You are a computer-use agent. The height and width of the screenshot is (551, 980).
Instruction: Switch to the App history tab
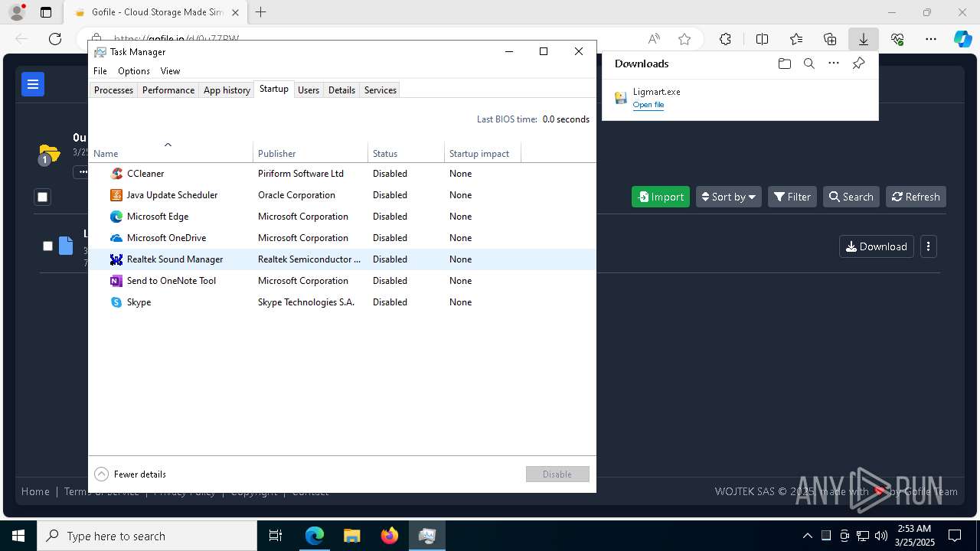coord(227,90)
